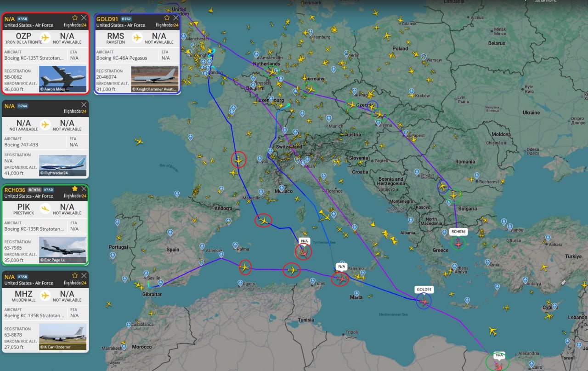Click the landing plane icon on PIK Prestwick card
This screenshot has width=588, height=371.
(45, 208)
